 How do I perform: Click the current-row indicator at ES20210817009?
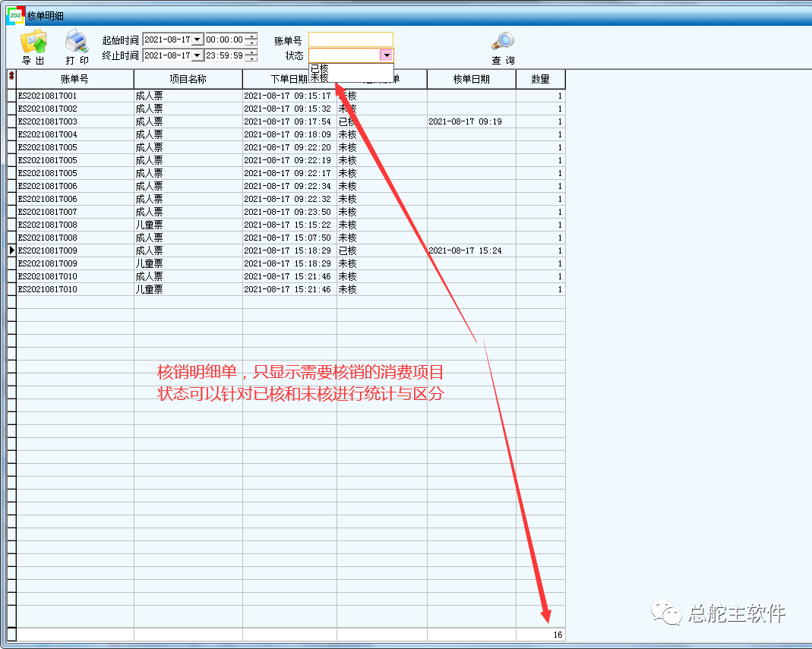12,250
